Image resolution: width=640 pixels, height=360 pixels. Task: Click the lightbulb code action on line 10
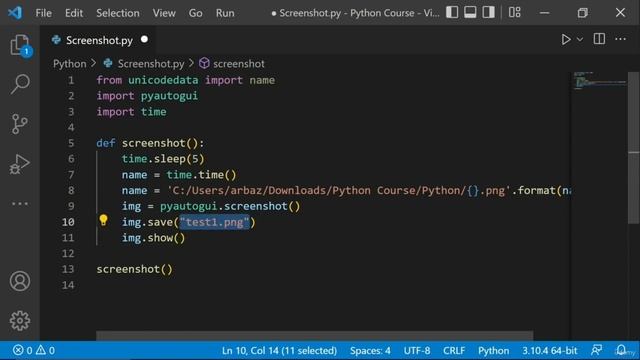tap(103, 221)
